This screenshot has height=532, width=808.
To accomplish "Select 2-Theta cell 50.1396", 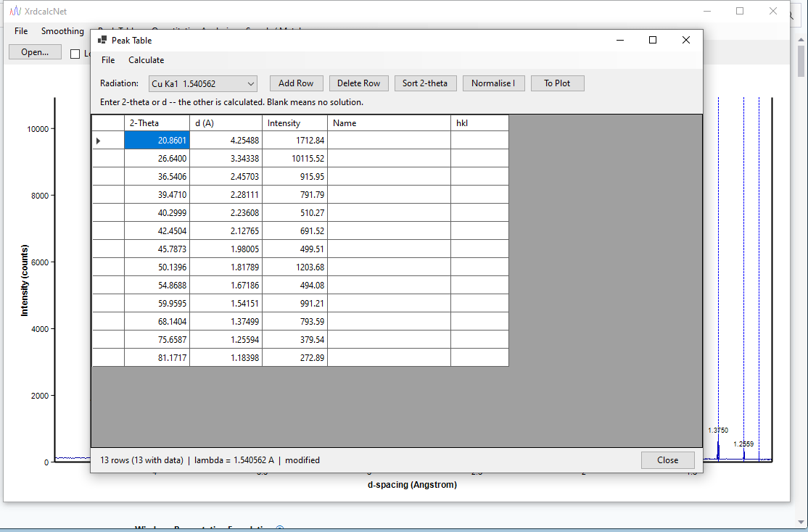I will tap(157, 267).
